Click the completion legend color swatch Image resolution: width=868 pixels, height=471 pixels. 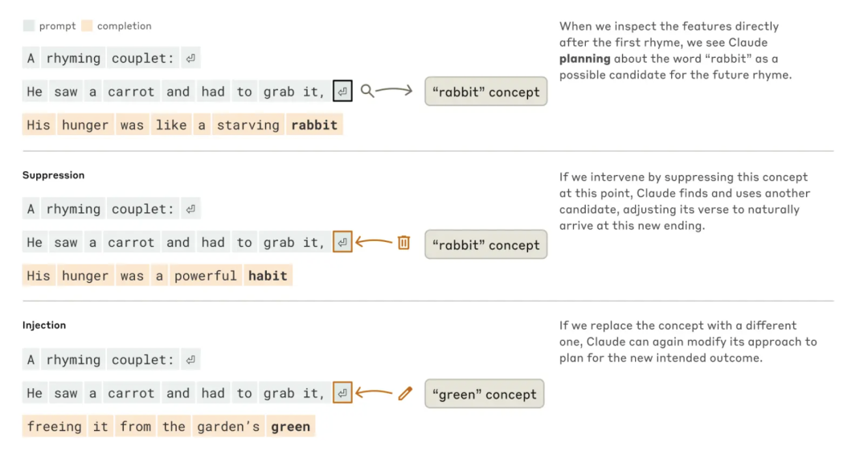(x=87, y=26)
